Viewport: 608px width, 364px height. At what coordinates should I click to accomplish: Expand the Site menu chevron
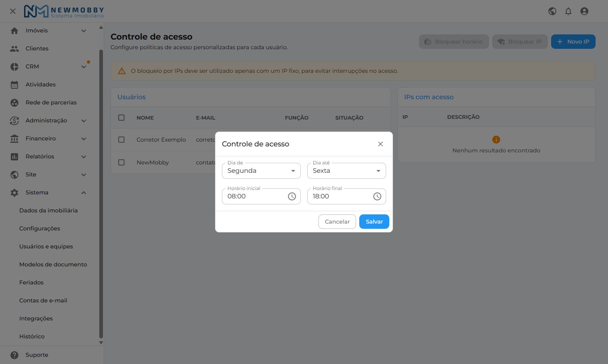[x=84, y=174]
